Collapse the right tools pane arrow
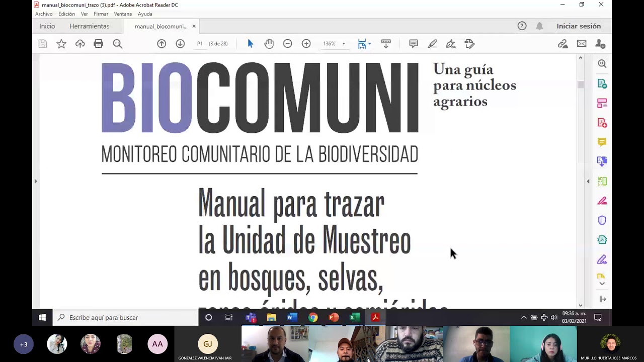644x362 pixels. 588,181
